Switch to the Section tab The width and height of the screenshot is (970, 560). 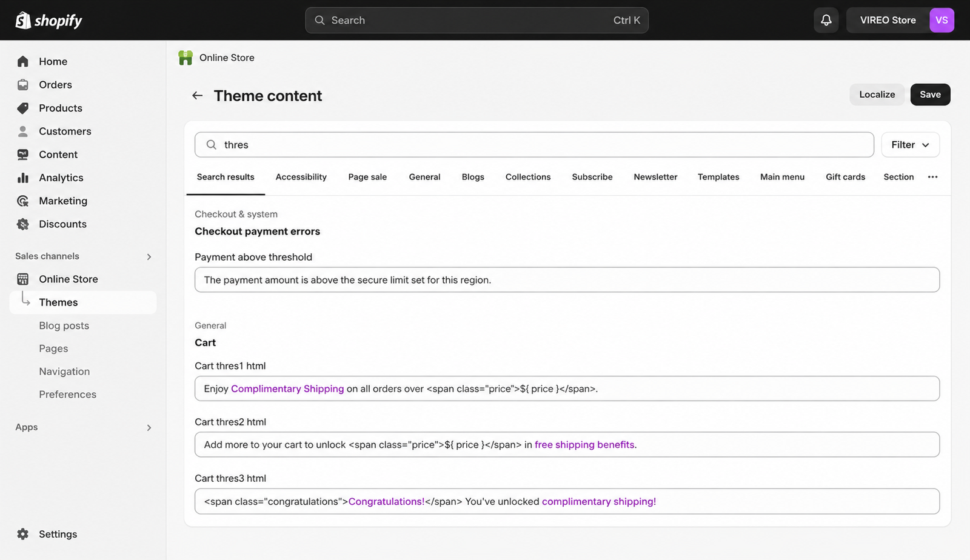pyautogui.click(x=898, y=177)
